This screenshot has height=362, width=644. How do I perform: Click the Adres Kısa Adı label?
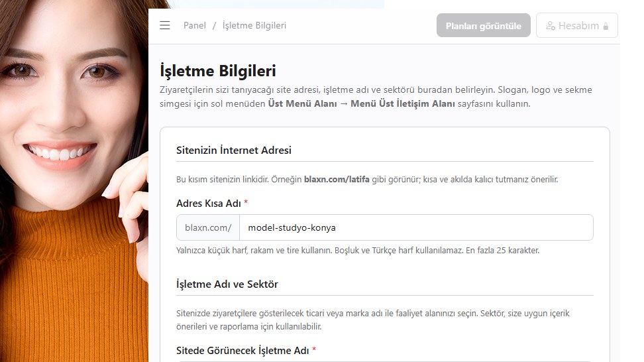(x=208, y=204)
